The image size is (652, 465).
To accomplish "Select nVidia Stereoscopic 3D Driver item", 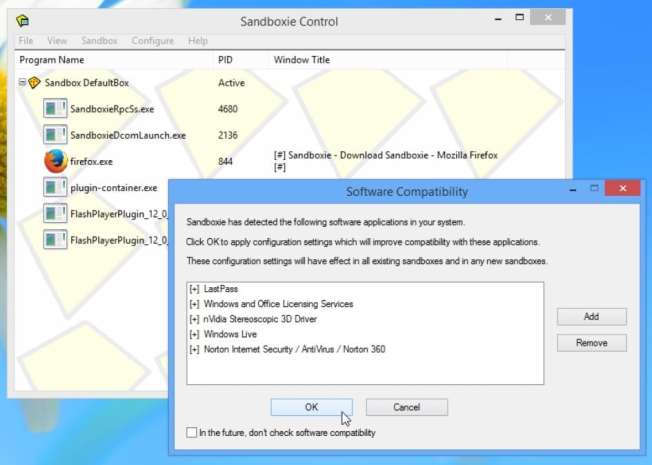I will (260, 319).
